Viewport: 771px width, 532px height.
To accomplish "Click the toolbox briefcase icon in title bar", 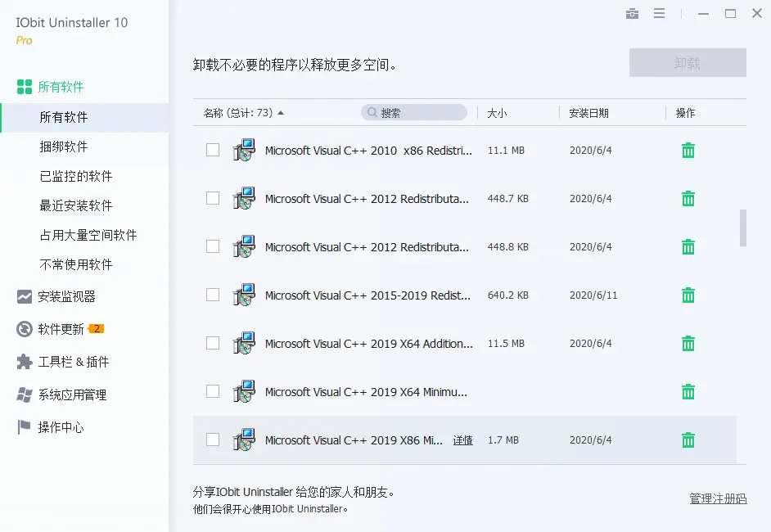I will 632,13.
